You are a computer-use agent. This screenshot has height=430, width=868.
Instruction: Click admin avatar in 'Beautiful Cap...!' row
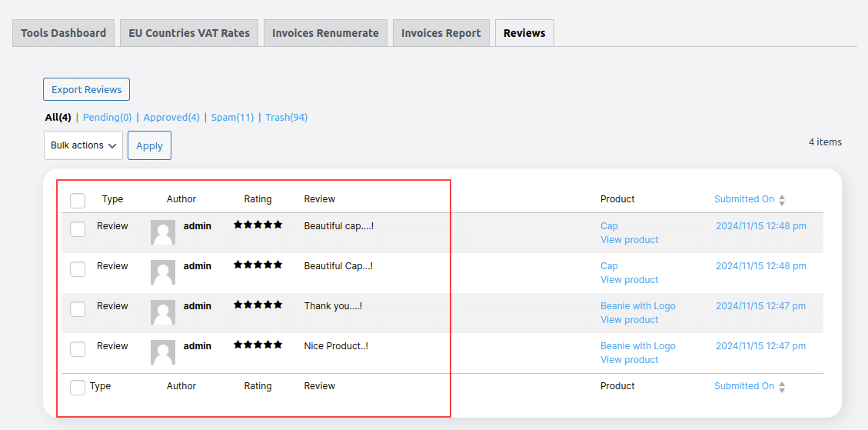(x=163, y=272)
